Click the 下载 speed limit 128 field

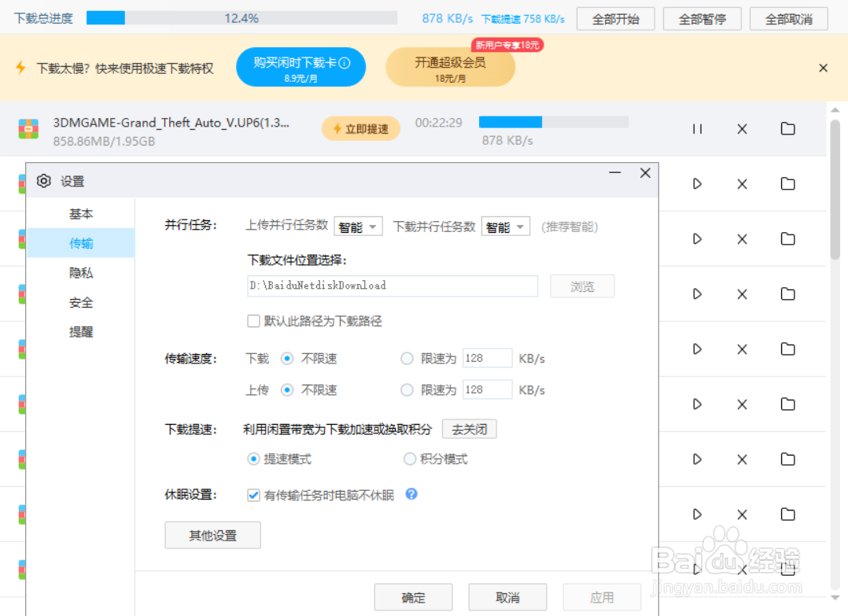pos(487,358)
